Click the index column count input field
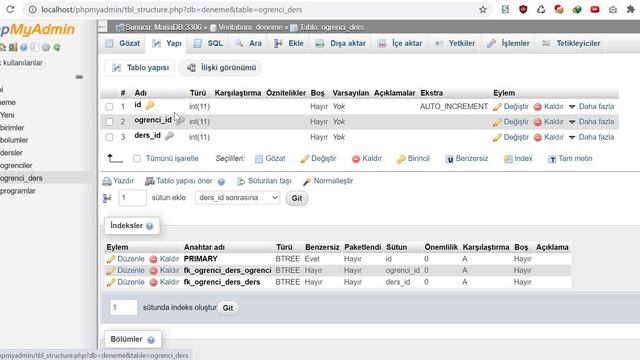Image resolution: width=640 pixels, height=360 pixels. [124, 307]
